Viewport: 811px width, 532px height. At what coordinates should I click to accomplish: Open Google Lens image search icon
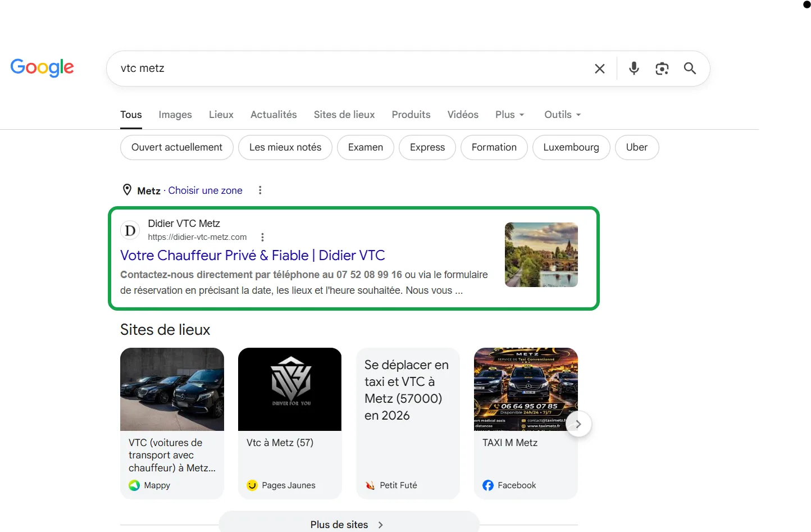coord(662,69)
